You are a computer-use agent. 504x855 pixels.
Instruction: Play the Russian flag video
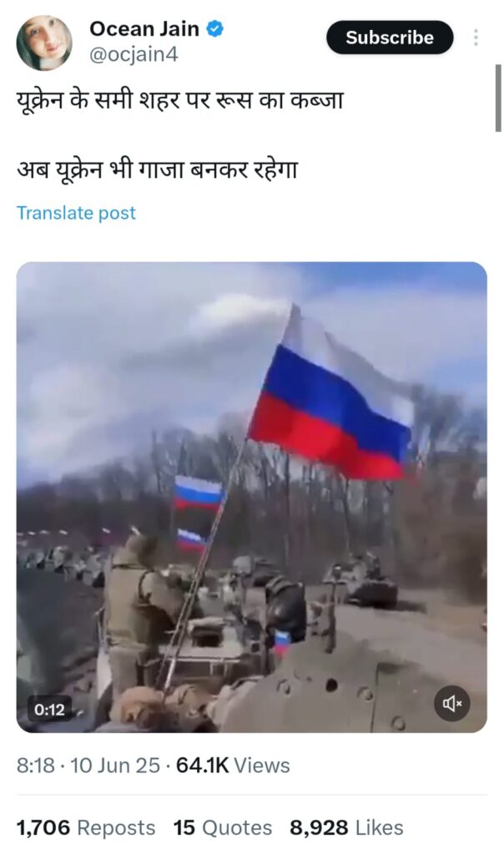252,498
